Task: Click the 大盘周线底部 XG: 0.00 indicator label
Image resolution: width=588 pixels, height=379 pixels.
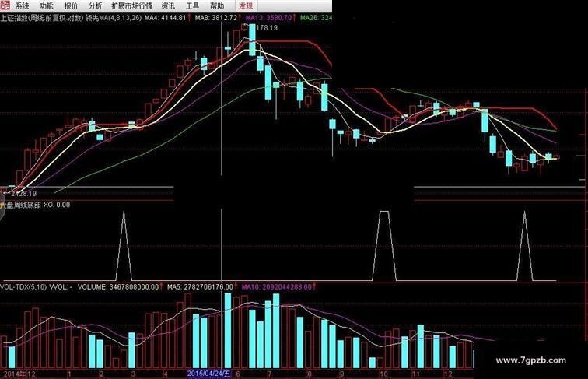Action: click(35, 205)
